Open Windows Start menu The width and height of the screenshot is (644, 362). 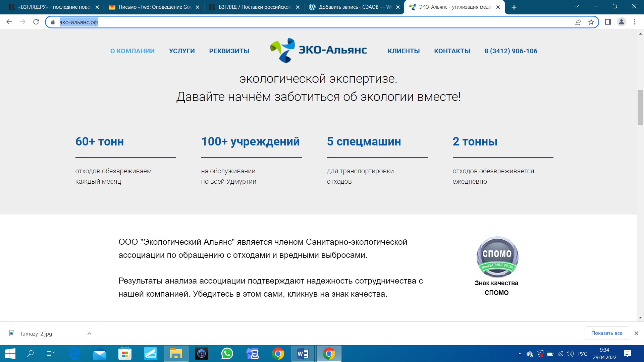click(x=10, y=354)
